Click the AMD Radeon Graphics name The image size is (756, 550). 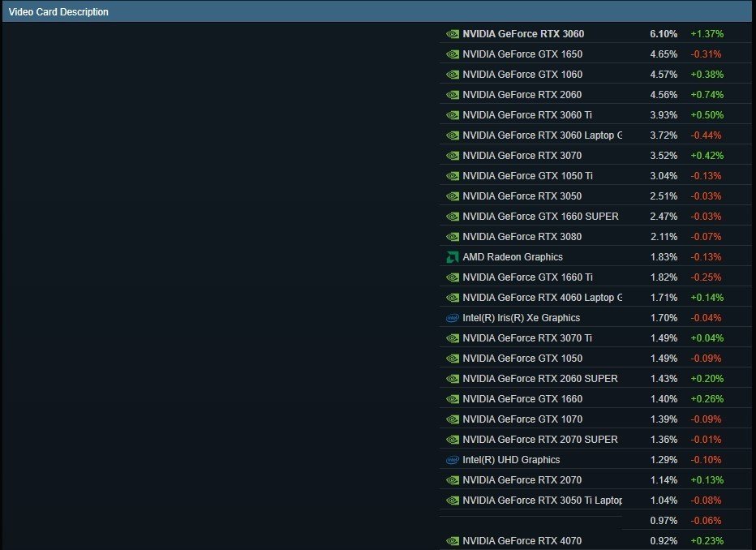click(513, 257)
